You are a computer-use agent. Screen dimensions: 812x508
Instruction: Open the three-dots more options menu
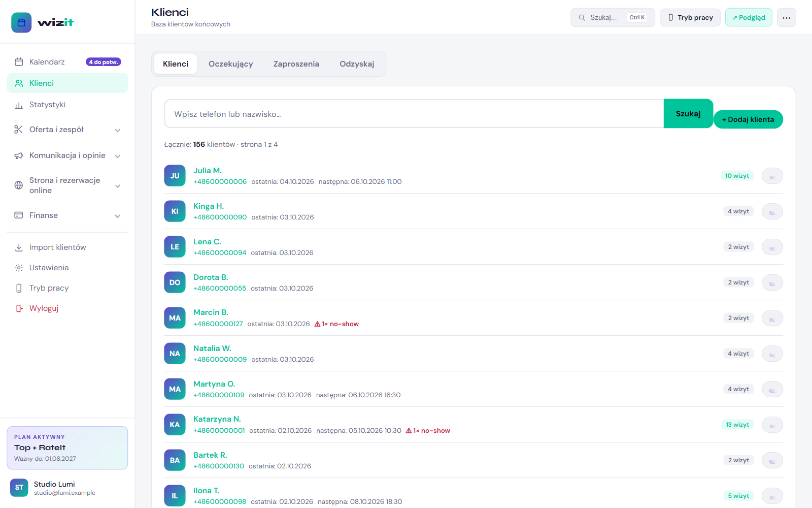coord(786,17)
